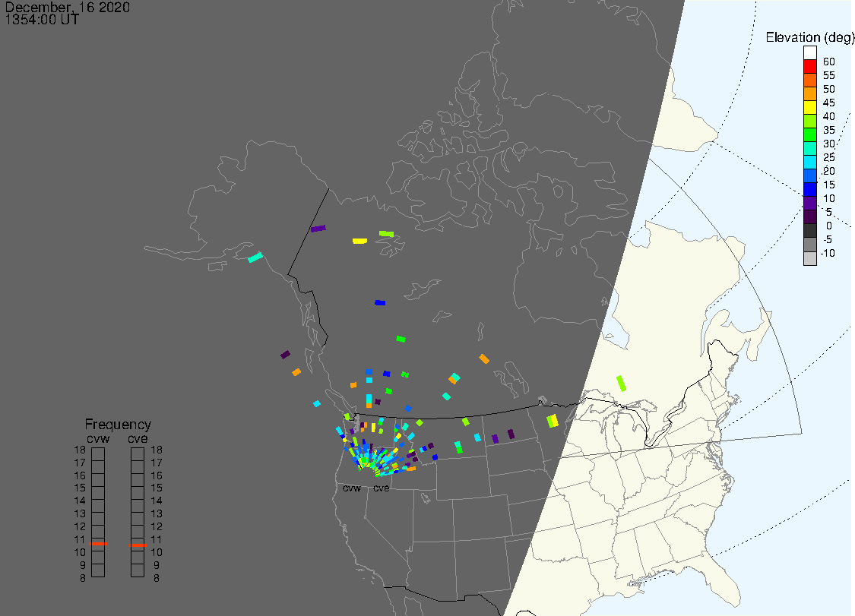Viewport: 855px width, 616px height.
Task: Click the 8 label left of the cvw column
Action: tap(83, 578)
